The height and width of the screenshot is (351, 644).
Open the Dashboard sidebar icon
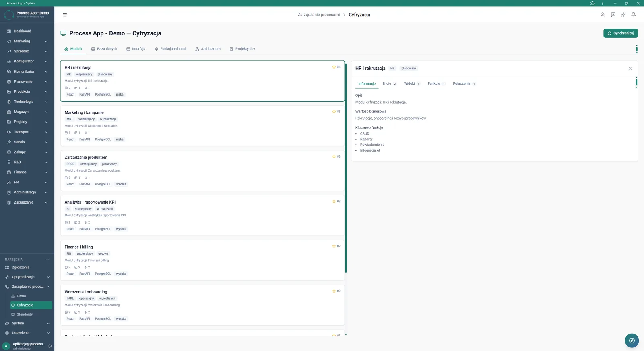click(x=9, y=31)
